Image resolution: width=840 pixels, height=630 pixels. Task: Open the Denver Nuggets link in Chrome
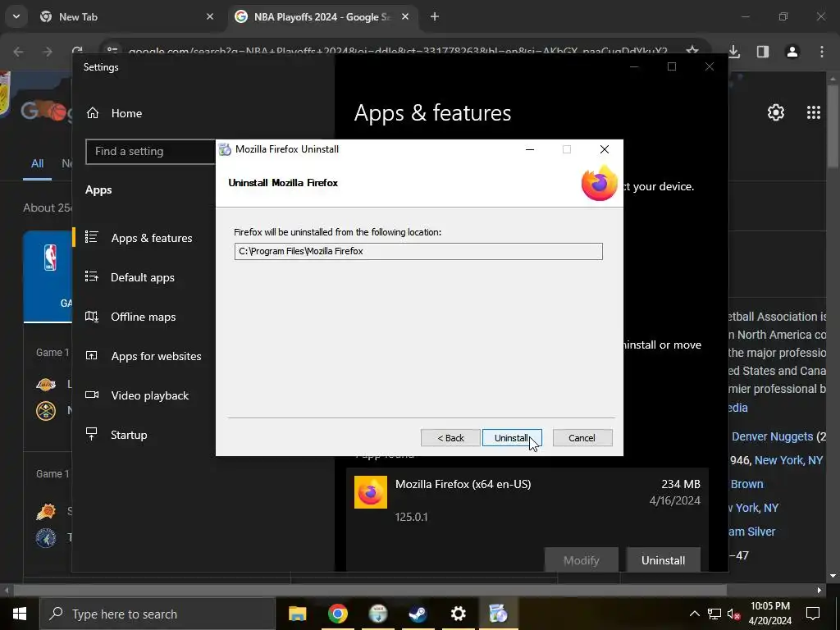pos(772,436)
